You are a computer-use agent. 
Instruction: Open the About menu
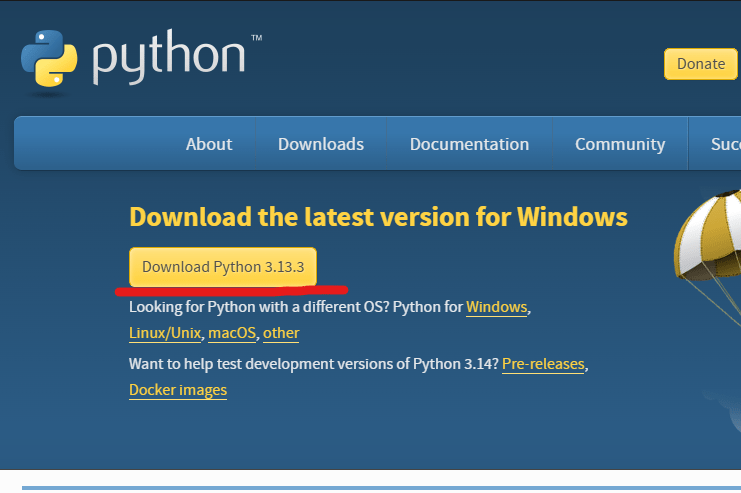(x=209, y=144)
